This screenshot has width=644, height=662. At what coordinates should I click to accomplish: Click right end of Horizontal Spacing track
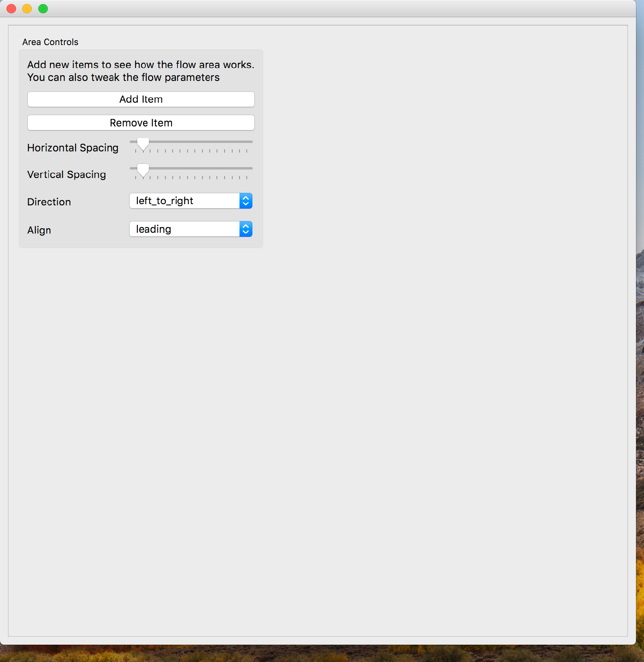[x=250, y=142]
